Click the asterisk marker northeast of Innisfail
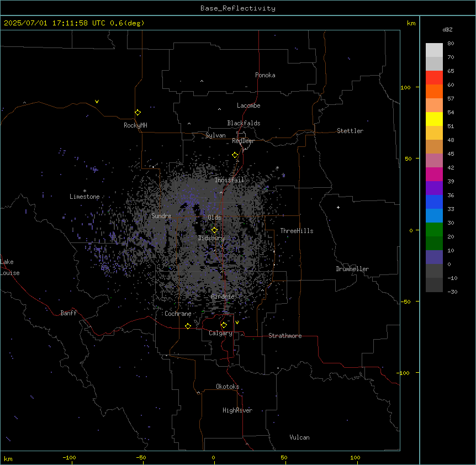This screenshot has width=476, height=465. point(277,168)
